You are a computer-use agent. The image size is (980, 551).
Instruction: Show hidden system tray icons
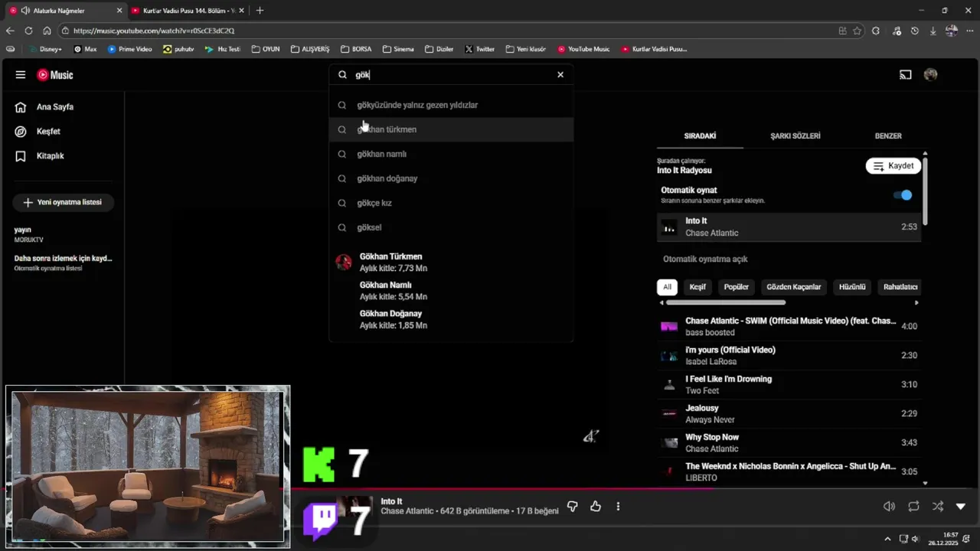tap(887, 539)
